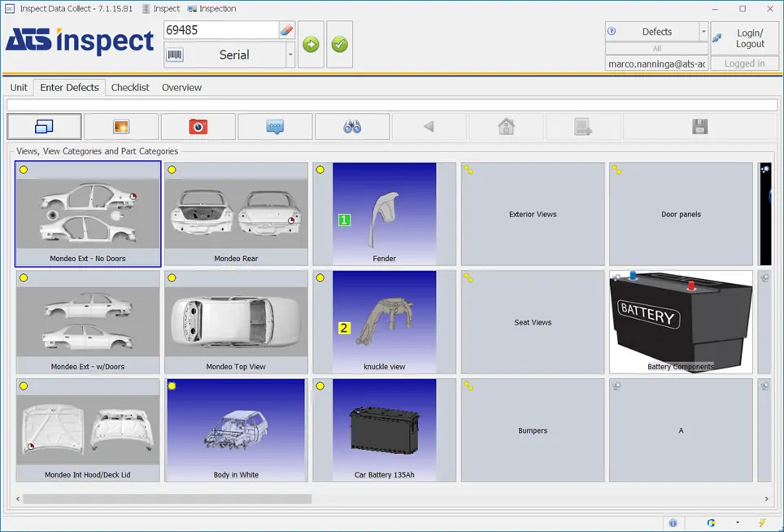This screenshot has width=784, height=532.
Task: Click the barcode icon beside Serial
Action: [175, 55]
